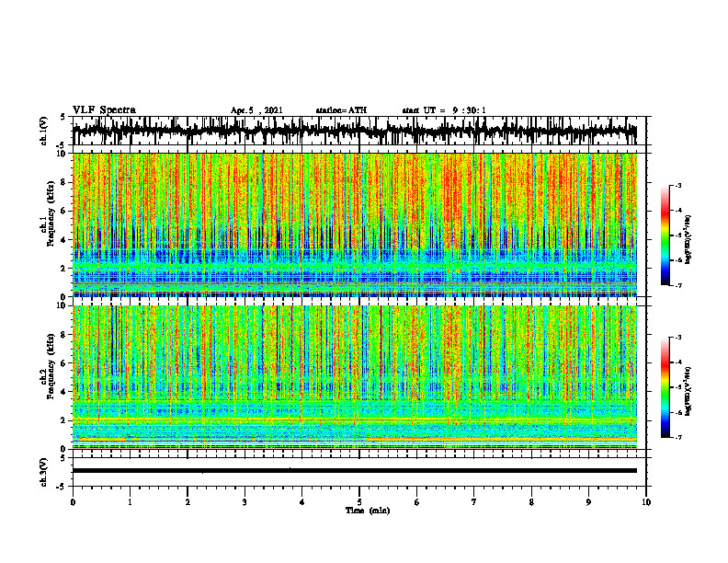
Task: Click the ch.1 spectrogram color scale bar
Action: click(665, 236)
